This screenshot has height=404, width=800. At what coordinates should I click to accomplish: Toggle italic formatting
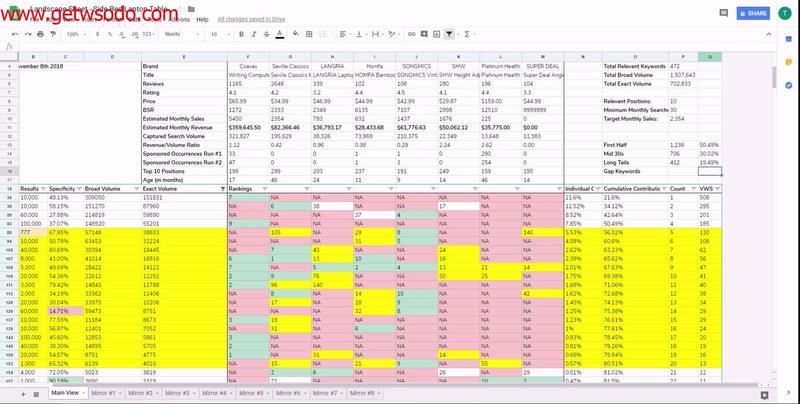pos(254,34)
